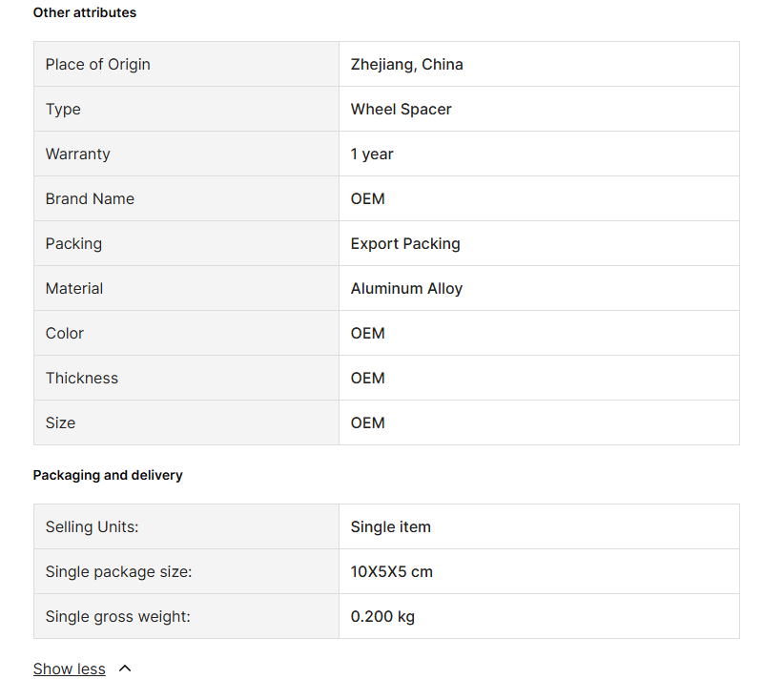Select the "1 year" warranty value
783x700 pixels.
(x=372, y=154)
